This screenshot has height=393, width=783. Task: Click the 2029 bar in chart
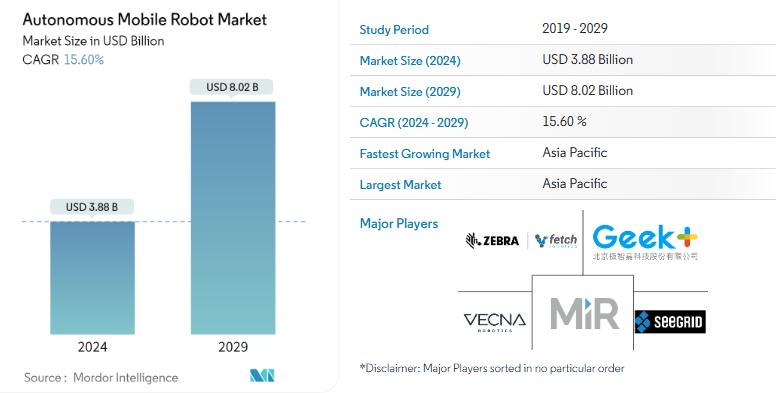pyautogui.click(x=233, y=218)
